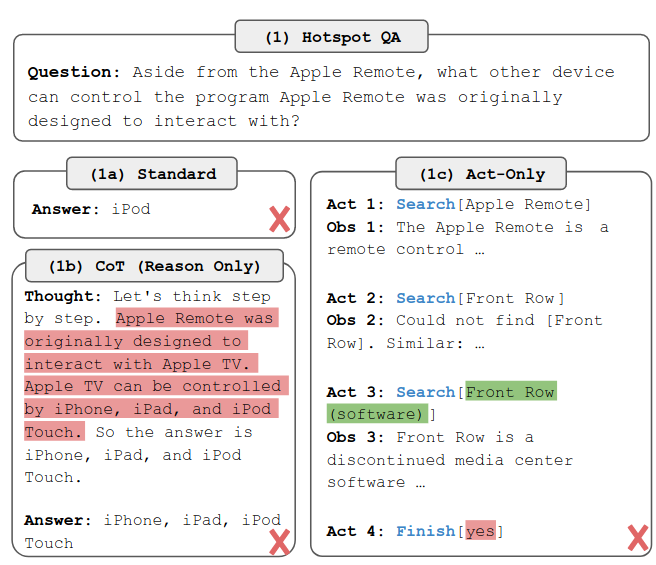Click the 'Answer:' label in the CoT panel
The image size is (656, 565).
[58, 520]
